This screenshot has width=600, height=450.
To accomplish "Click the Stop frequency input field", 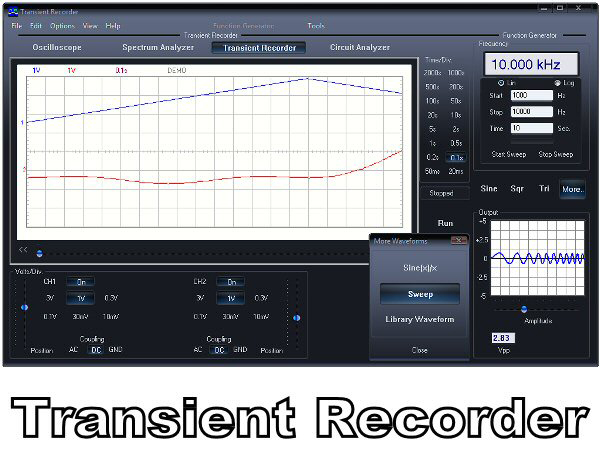I will tap(532, 112).
